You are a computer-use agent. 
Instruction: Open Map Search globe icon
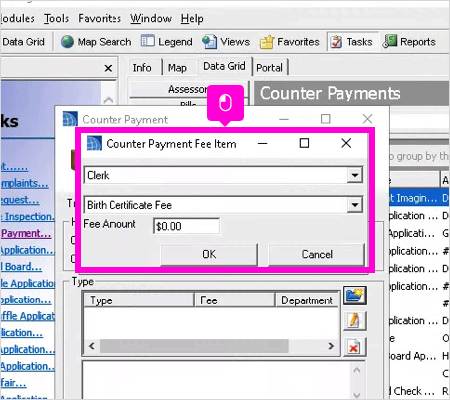pos(67,42)
